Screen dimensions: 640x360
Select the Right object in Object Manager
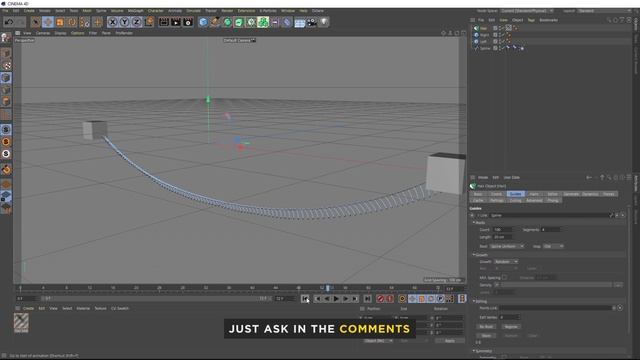(484, 35)
